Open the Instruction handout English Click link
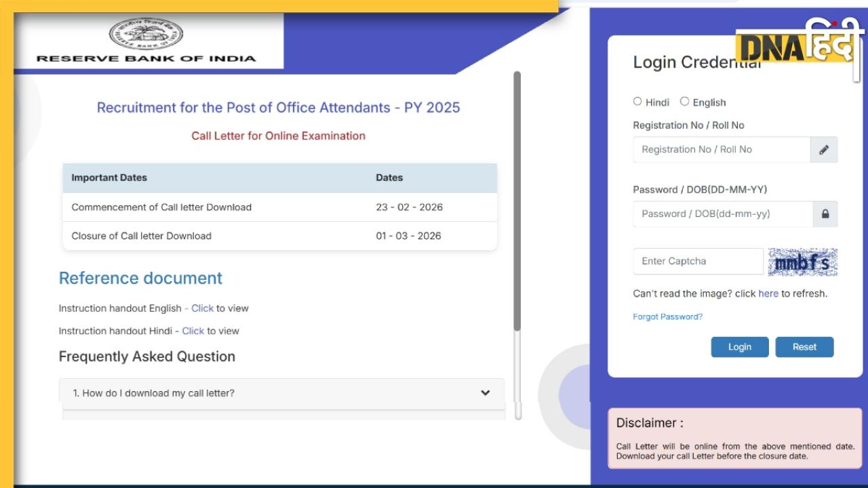The width and height of the screenshot is (868, 488). [x=202, y=308]
